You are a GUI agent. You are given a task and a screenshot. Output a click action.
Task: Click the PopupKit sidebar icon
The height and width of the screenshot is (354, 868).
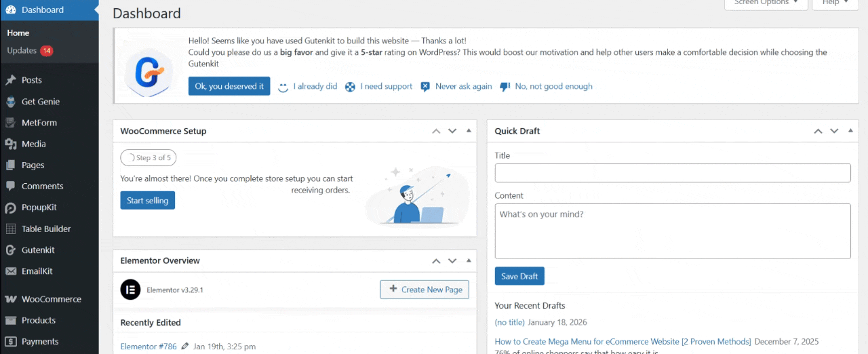11,208
